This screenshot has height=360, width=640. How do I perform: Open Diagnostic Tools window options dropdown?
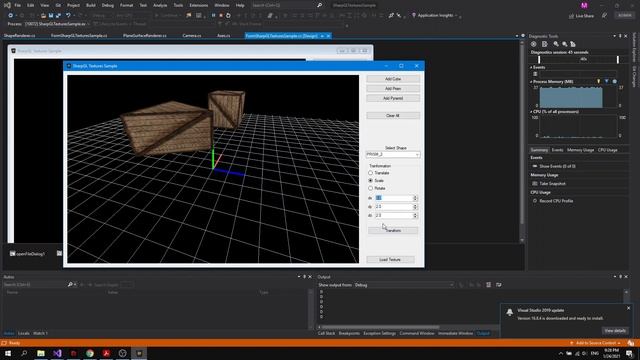615,36
